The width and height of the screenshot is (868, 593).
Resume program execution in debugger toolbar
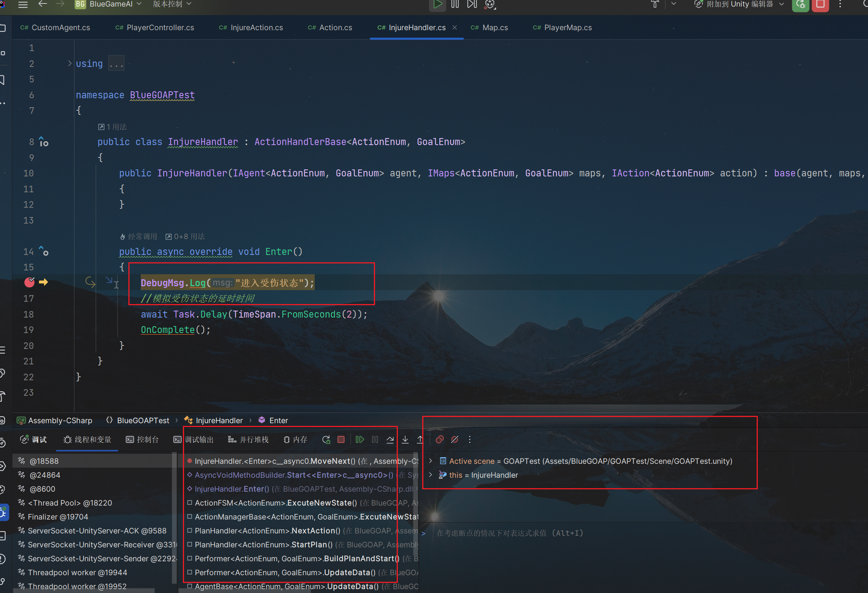pos(360,439)
